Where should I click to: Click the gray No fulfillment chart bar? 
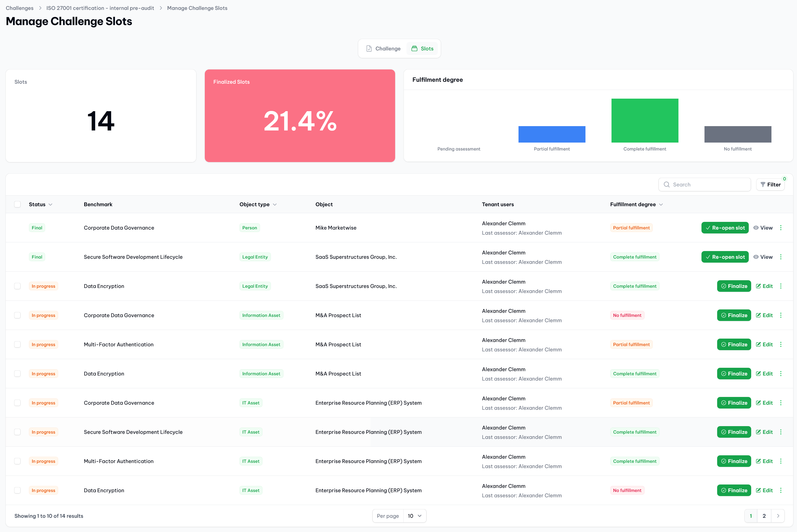tap(738, 134)
